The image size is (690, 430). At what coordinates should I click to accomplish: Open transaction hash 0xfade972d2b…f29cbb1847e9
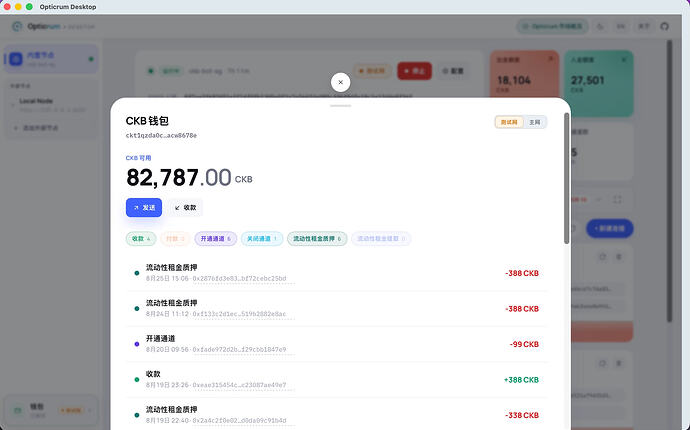pyautogui.click(x=239, y=349)
